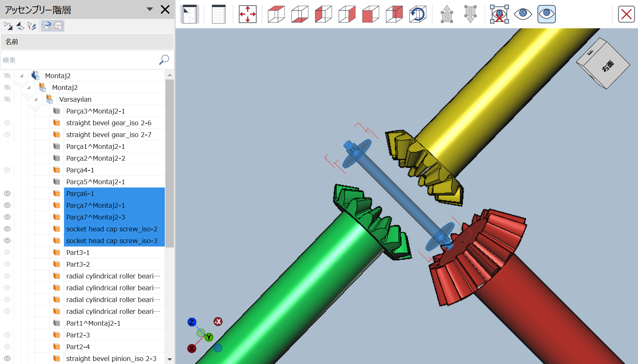Click the tree scrollbar up arrow
This screenshot has height=364, width=638.
coord(170,75)
